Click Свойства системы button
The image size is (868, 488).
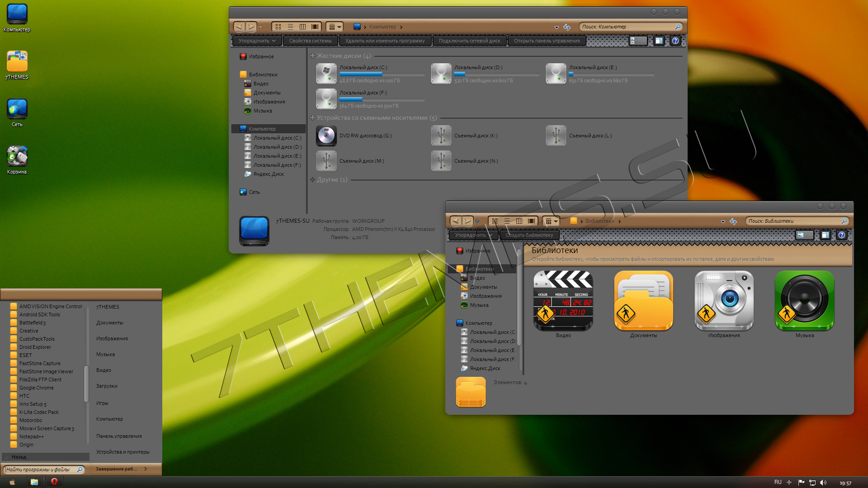(310, 41)
